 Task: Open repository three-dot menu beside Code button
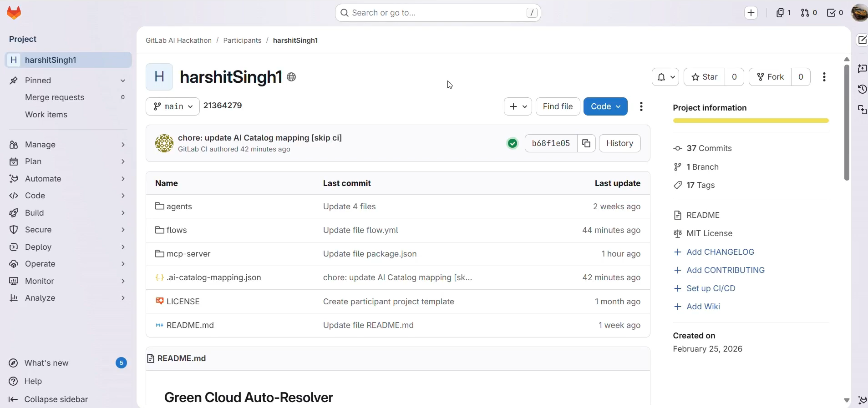point(641,106)
